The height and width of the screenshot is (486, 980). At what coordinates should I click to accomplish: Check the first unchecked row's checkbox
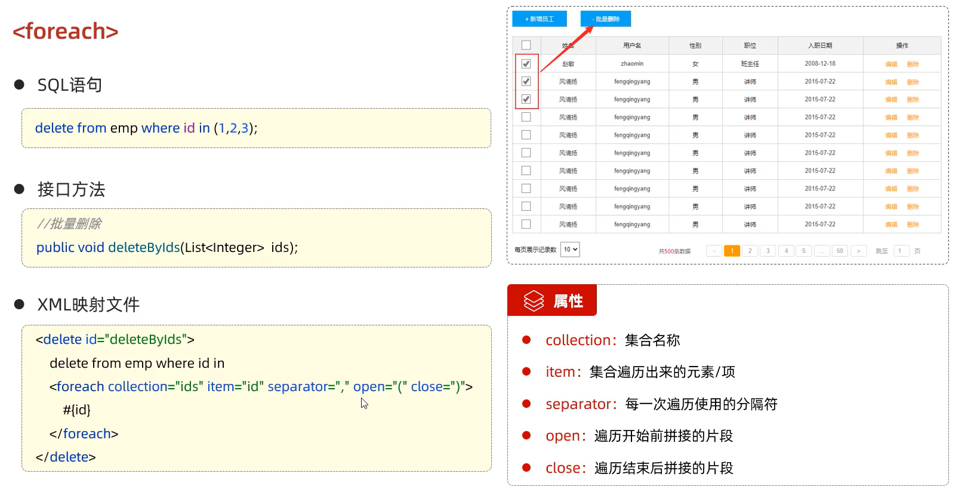point(526,117)
